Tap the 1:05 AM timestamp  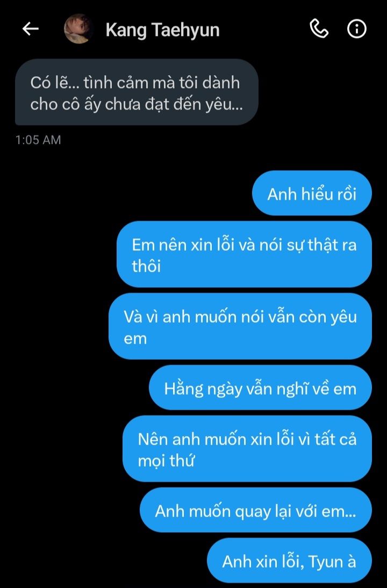tap(38, 140)
